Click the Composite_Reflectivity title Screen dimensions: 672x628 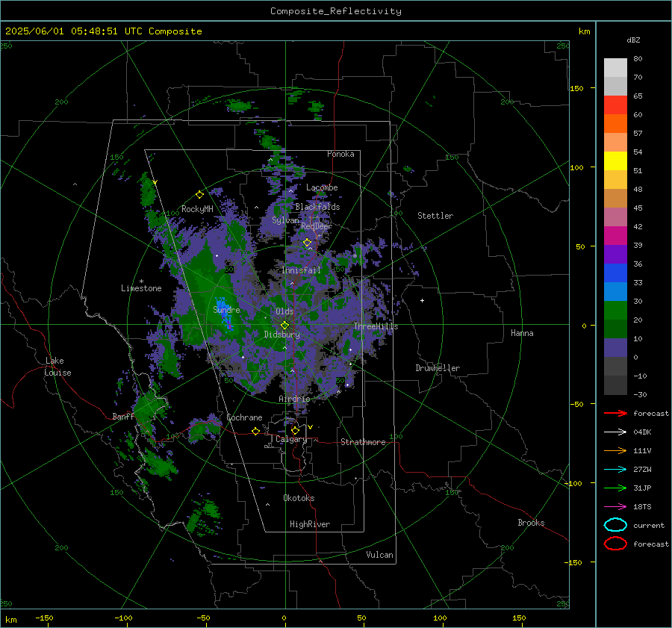click(336, 11)
